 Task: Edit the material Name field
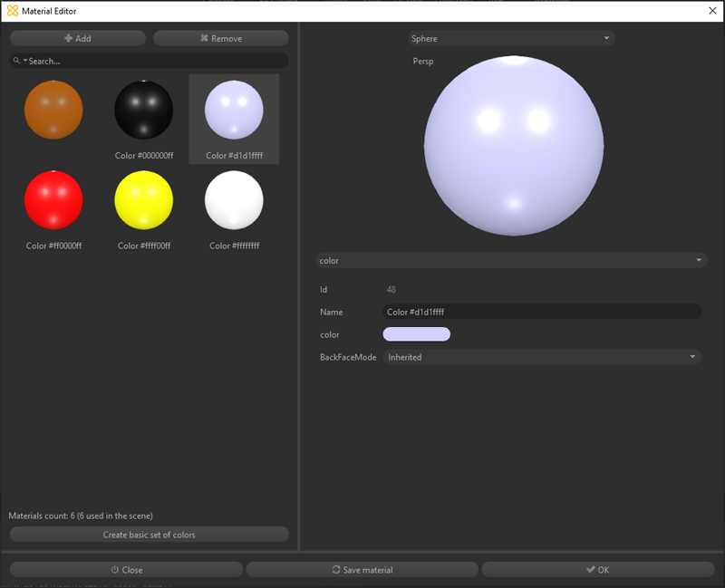(542, 312)
